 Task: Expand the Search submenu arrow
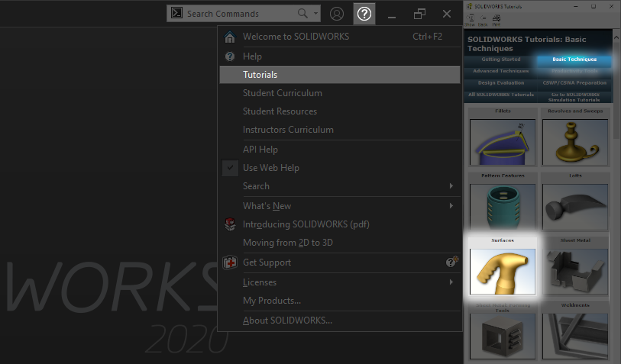coord(451,186)
